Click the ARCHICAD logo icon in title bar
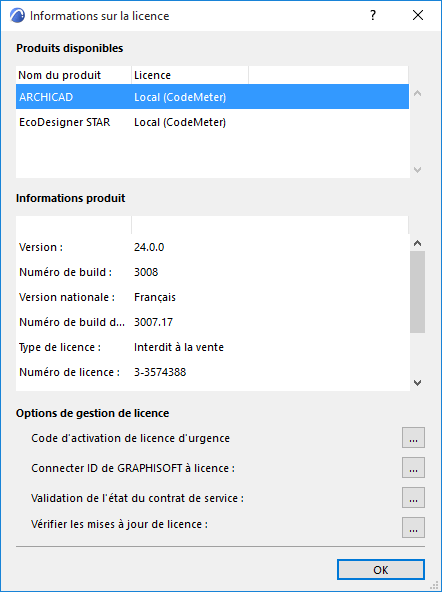 point(17,15)
